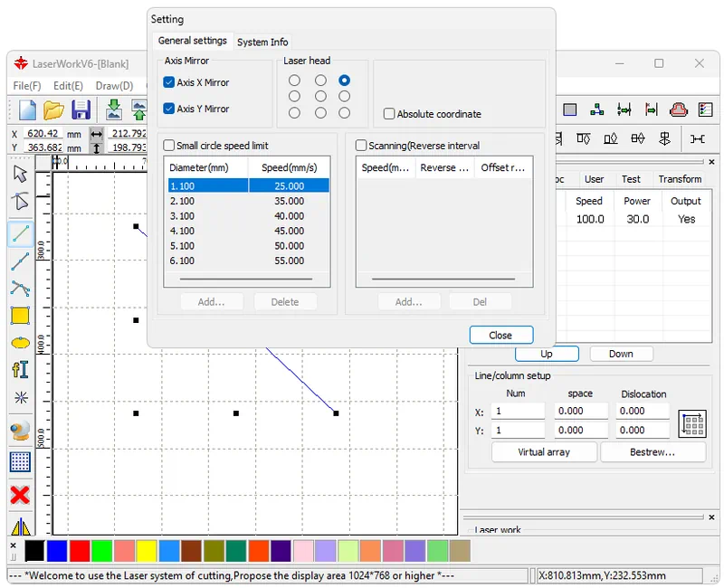Open a file with the folder icon
724x588 pixels.
(x=53, y=109)
